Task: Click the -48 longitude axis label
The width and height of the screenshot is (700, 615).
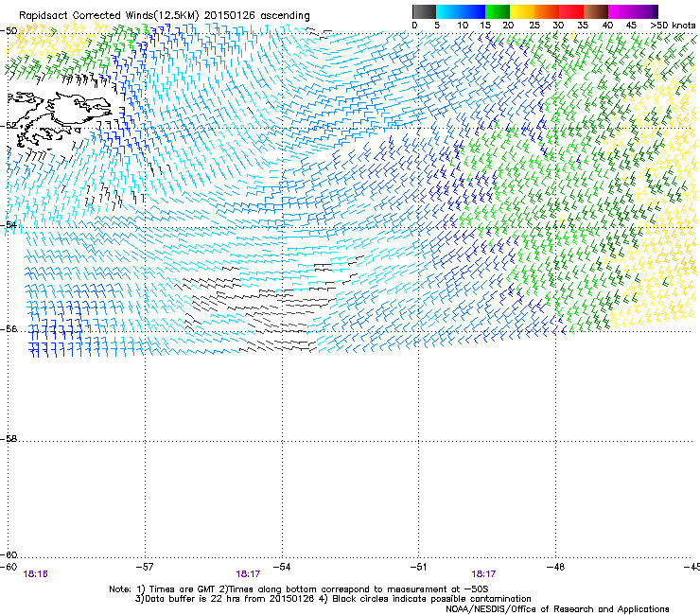Action: tap(556, 567)
